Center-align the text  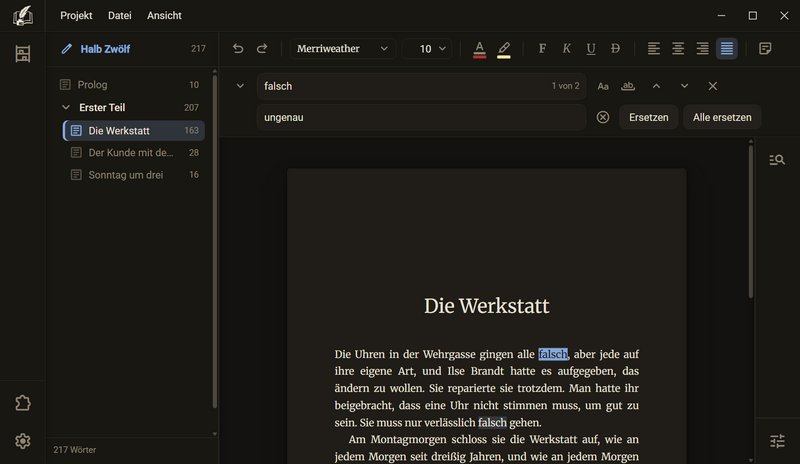click(x=678, y=48)
